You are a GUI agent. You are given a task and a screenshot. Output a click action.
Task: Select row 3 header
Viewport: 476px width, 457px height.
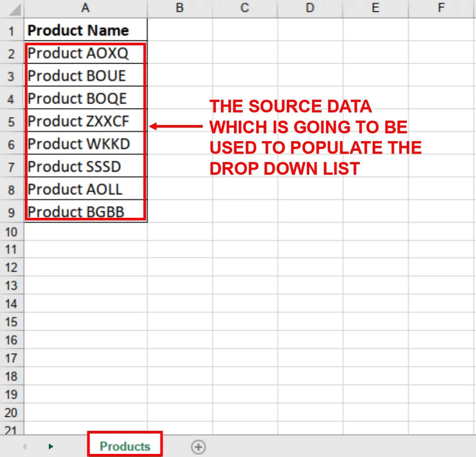point(11,75)
